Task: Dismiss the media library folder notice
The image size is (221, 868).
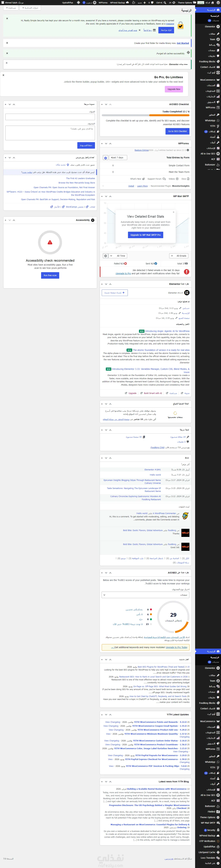Action: pyautogui.click(x=7, y=43)
